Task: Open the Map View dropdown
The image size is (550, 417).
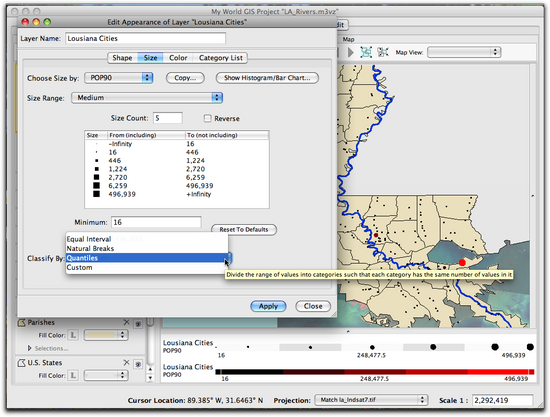Action: click(464, 53)
